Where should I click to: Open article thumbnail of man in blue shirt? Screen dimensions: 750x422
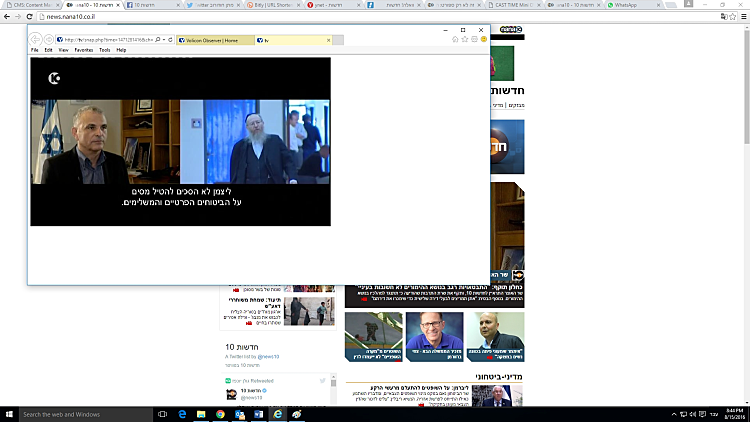434,336
